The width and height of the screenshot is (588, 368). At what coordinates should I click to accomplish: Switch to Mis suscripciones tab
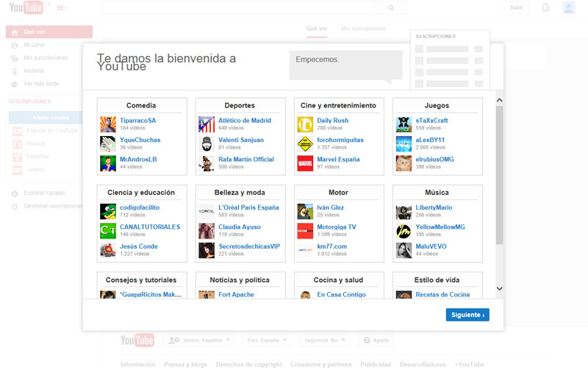363,29
